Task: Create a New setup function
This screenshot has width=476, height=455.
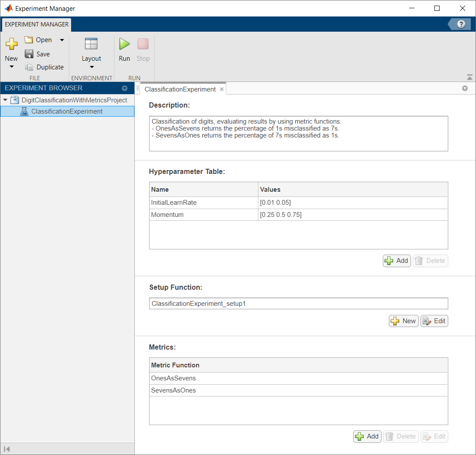Action: pyautogui.click(x=404, y=321)
